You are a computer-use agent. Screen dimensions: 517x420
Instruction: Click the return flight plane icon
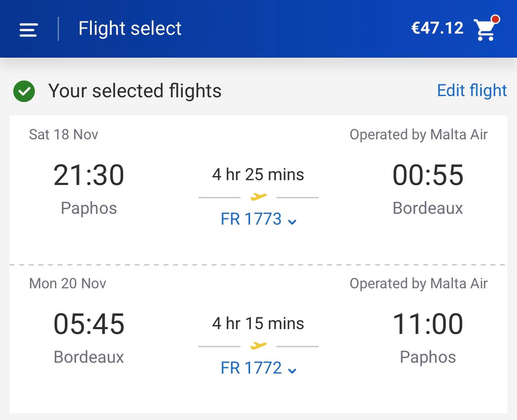point(258,346)
